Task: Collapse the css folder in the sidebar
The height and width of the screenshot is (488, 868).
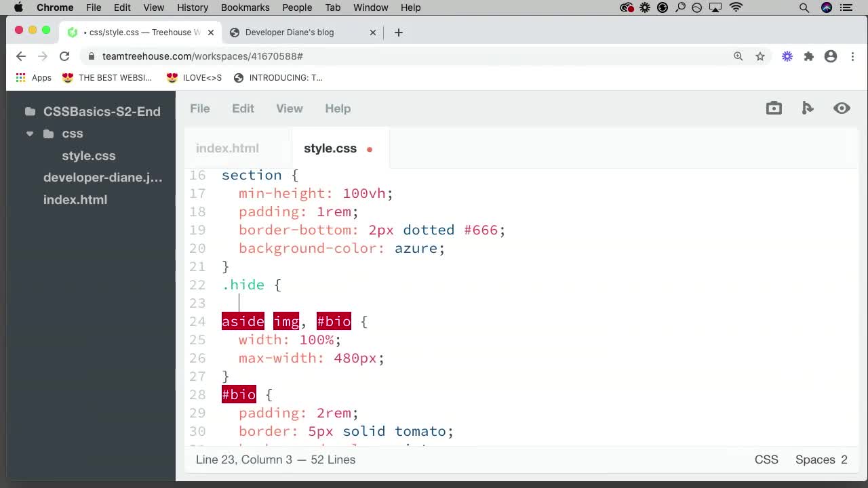Action: 30,134
